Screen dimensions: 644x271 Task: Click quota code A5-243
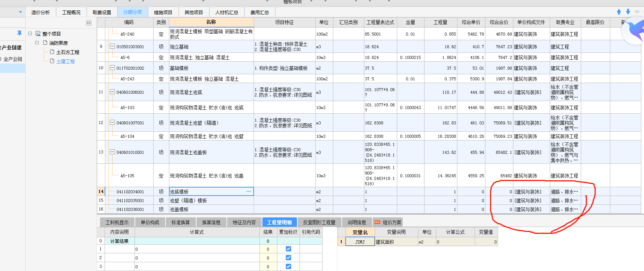[x=127, y=79]
